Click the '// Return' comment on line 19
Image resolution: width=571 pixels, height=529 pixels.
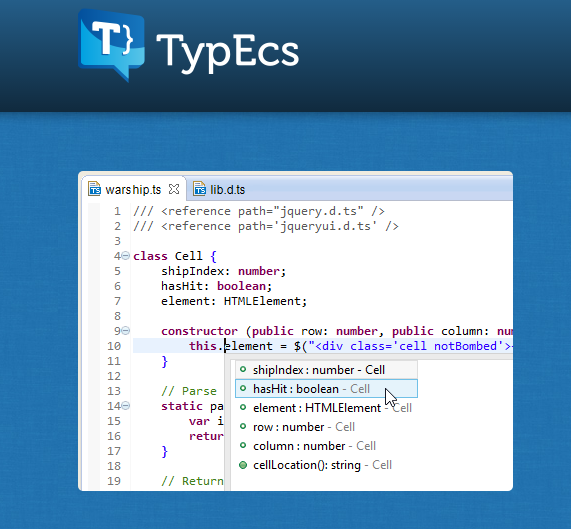[192, 481]
